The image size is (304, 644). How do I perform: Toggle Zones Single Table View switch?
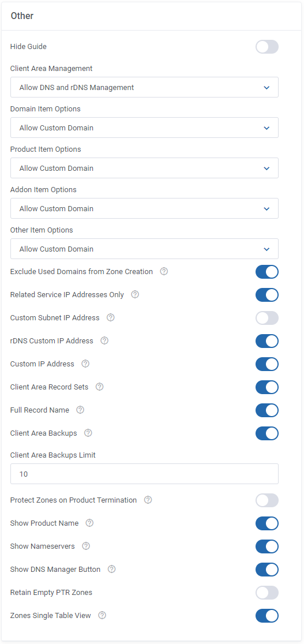[x=267, y=616]
